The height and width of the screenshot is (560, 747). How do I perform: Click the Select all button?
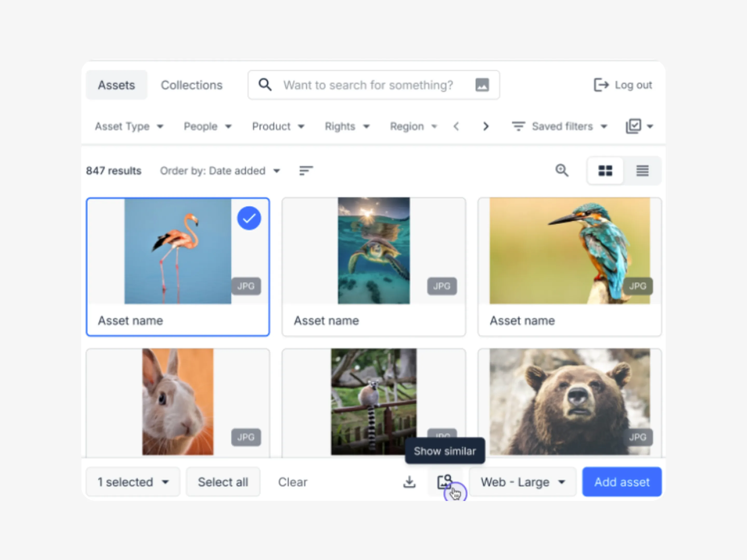[x=223, y=482]
